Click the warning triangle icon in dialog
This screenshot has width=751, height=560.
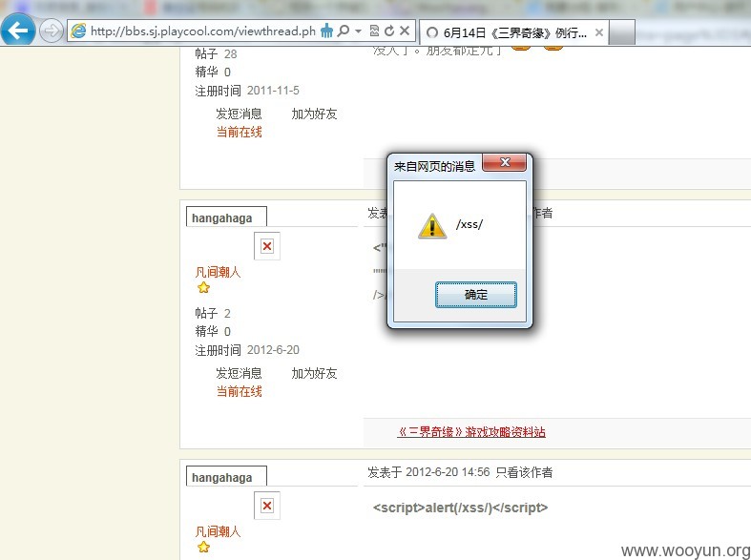432,226
